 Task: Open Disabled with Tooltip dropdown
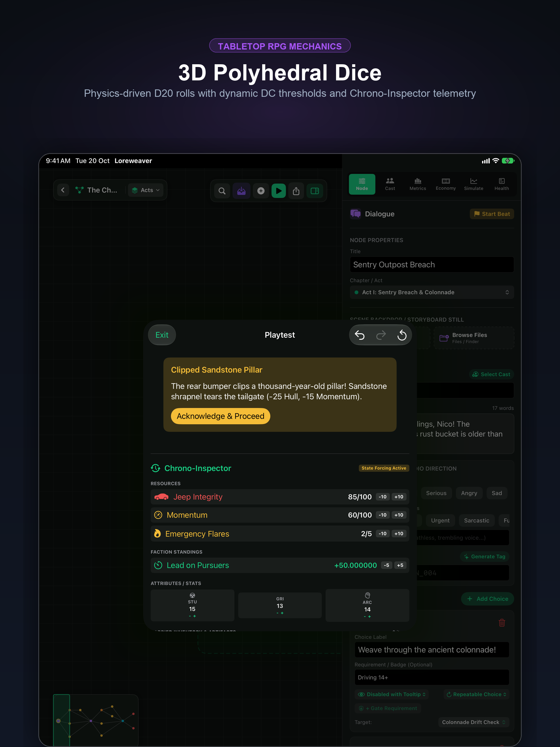(x=392, y=694)
